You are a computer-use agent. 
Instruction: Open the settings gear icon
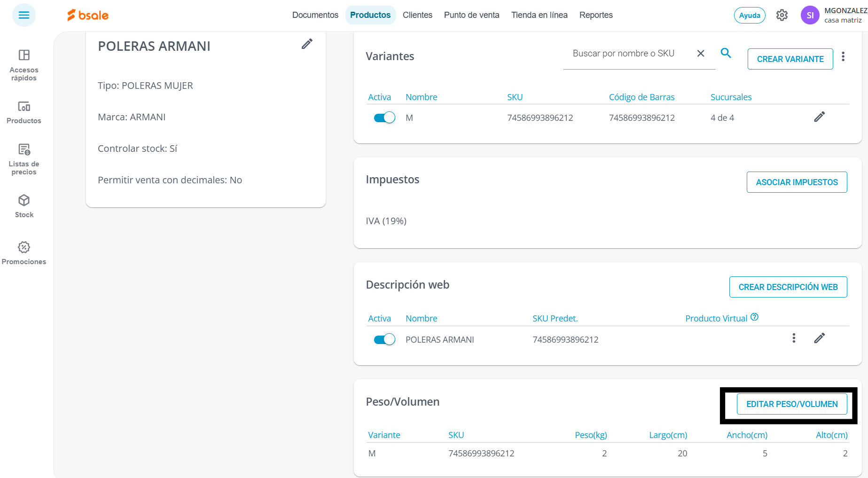click(782, 15)
